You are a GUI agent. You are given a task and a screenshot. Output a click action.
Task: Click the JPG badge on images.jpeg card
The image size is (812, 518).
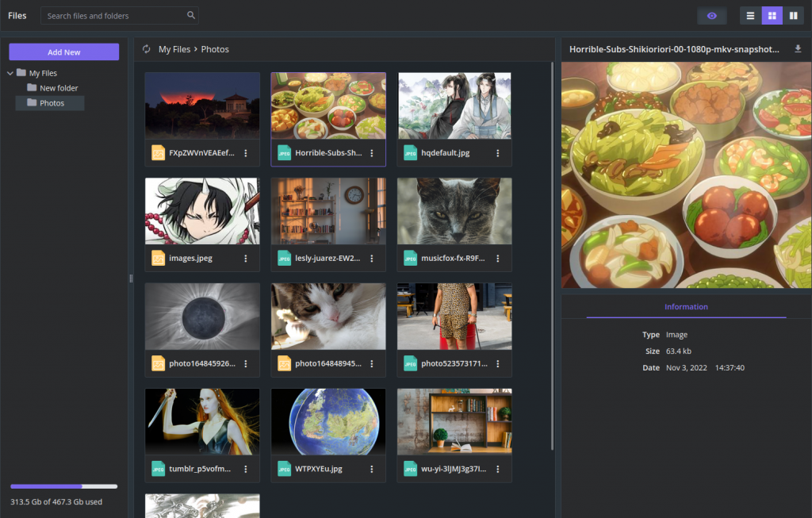pyautogui.click(x=157, y=258)
